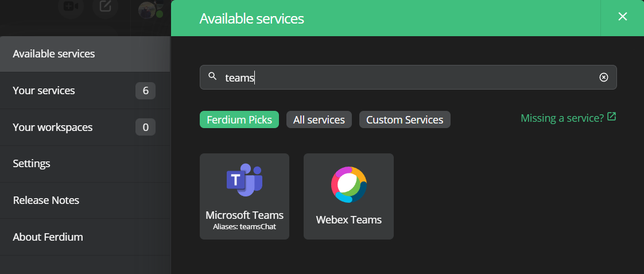Open Available services in sidebar
The image size is (644, 274).
[85, 54]
